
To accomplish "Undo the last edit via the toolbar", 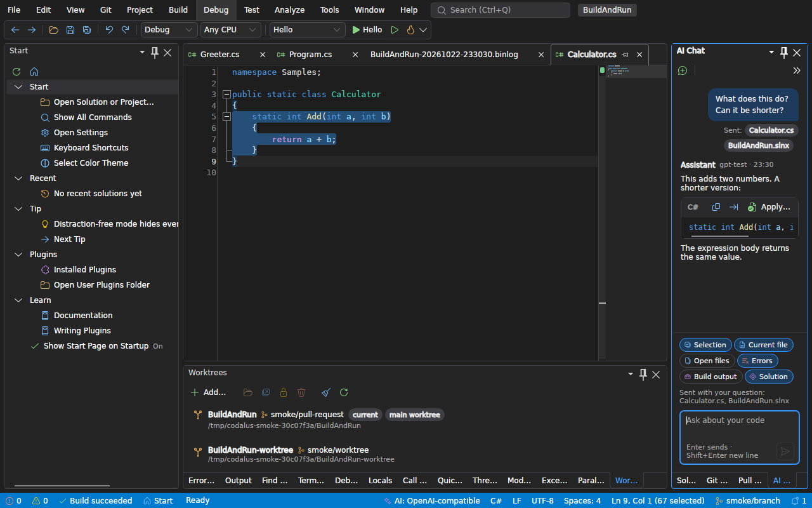I will 109,30.
